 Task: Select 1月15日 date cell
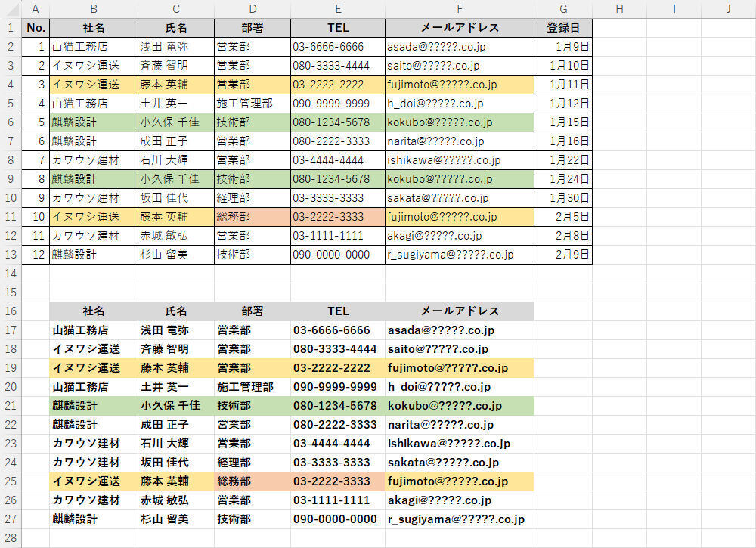coord(563,122)
